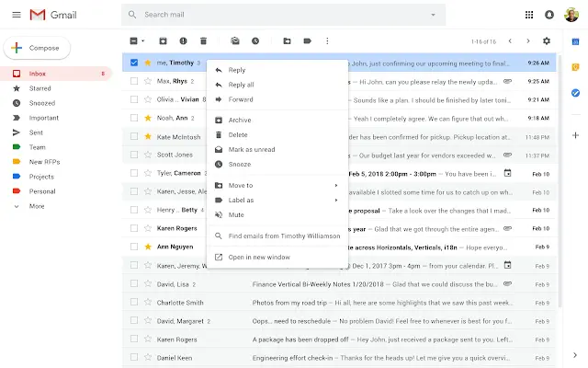Check the Daniel Keen email checkbox

134,357
